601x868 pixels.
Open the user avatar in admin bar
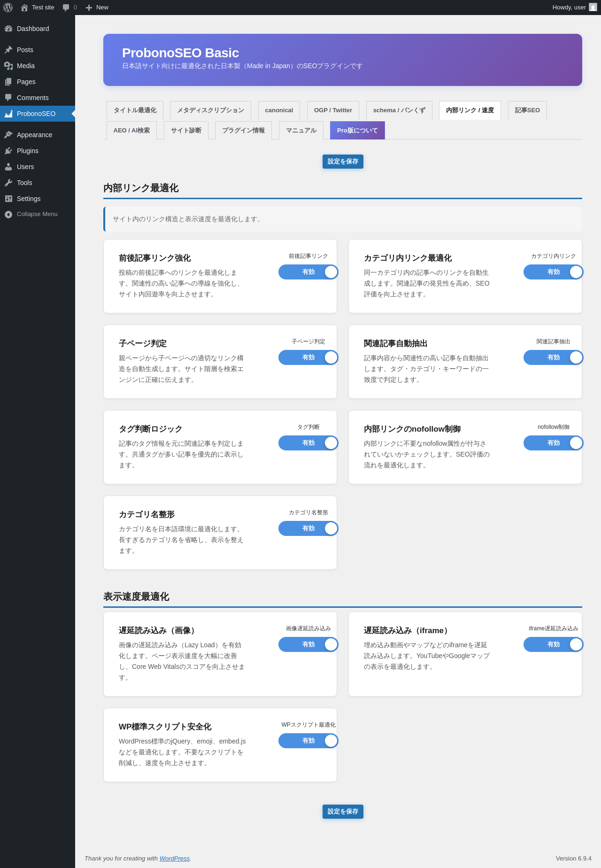(593, 8)
